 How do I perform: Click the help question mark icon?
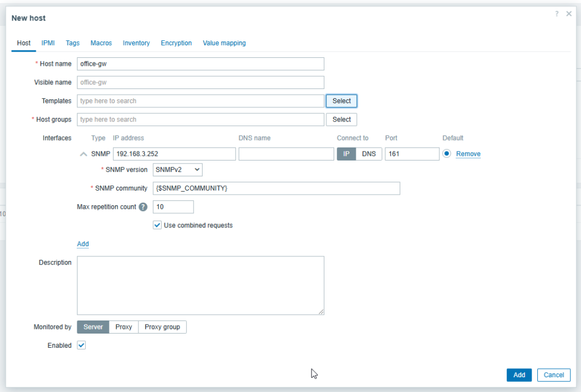point(557,14)
